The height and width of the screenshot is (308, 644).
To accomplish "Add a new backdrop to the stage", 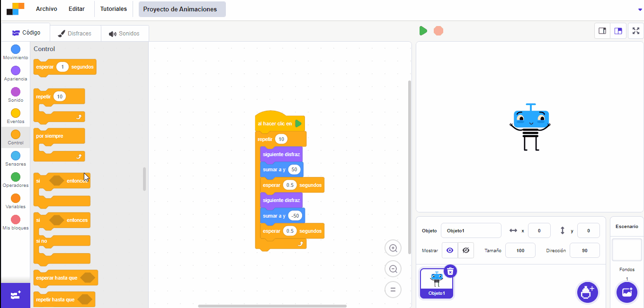I will pos(627,292).
